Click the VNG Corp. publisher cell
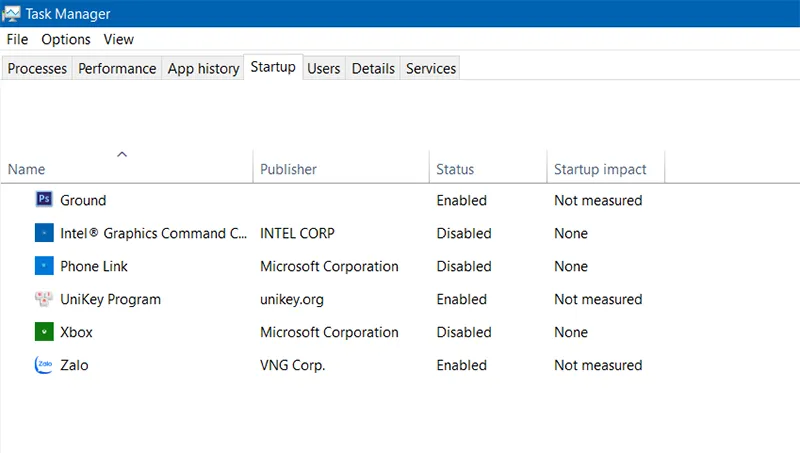Screen dimensions: 800x453 pyautogui.click(x=292, y=365)
